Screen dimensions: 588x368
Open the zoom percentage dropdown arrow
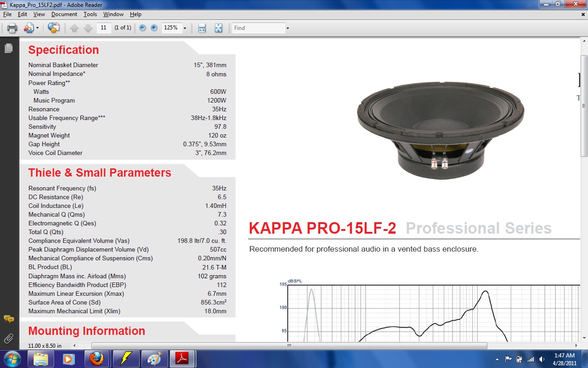pos(185,28)
